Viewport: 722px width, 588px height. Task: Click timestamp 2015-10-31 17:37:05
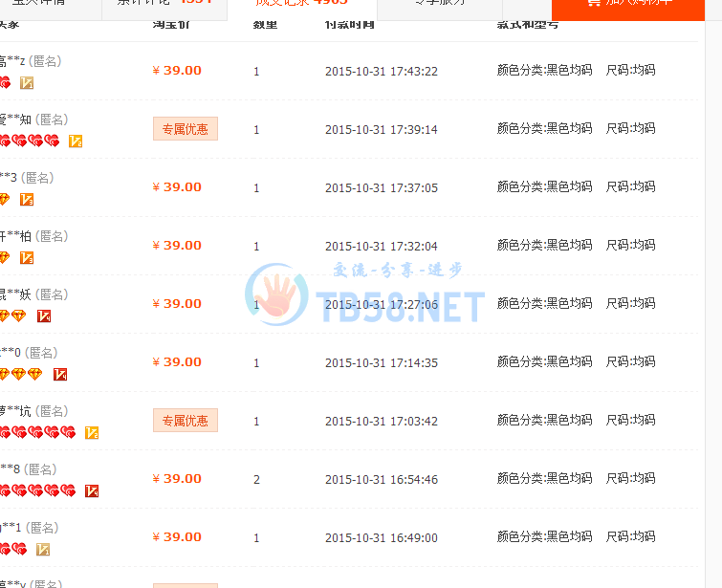coord(382,187)
